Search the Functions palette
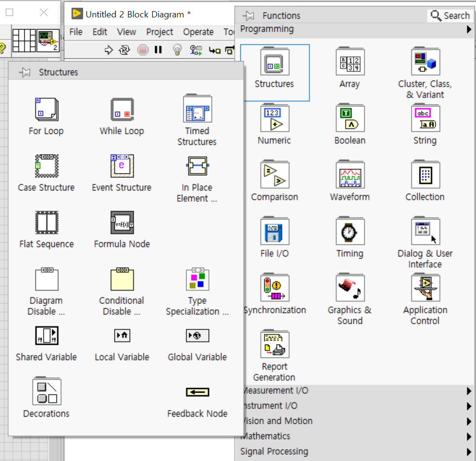 450,15
